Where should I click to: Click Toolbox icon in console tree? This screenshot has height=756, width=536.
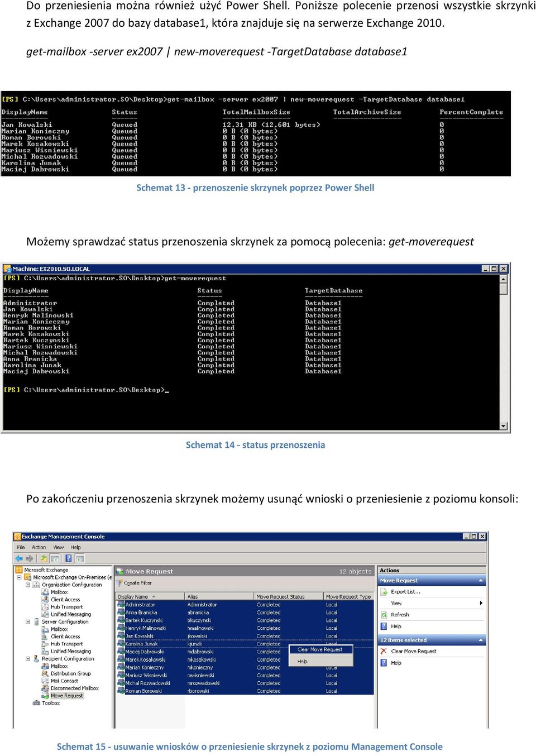point(37,703)
